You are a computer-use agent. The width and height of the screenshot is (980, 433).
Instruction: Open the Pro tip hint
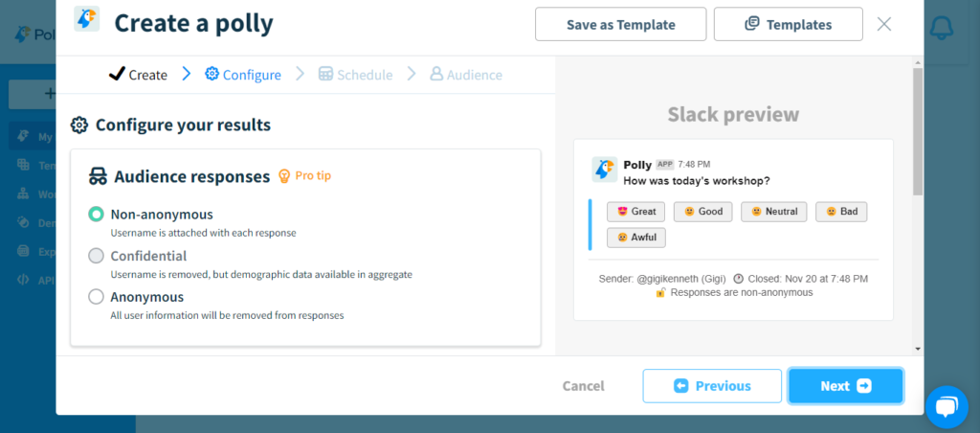click(304, 176)
